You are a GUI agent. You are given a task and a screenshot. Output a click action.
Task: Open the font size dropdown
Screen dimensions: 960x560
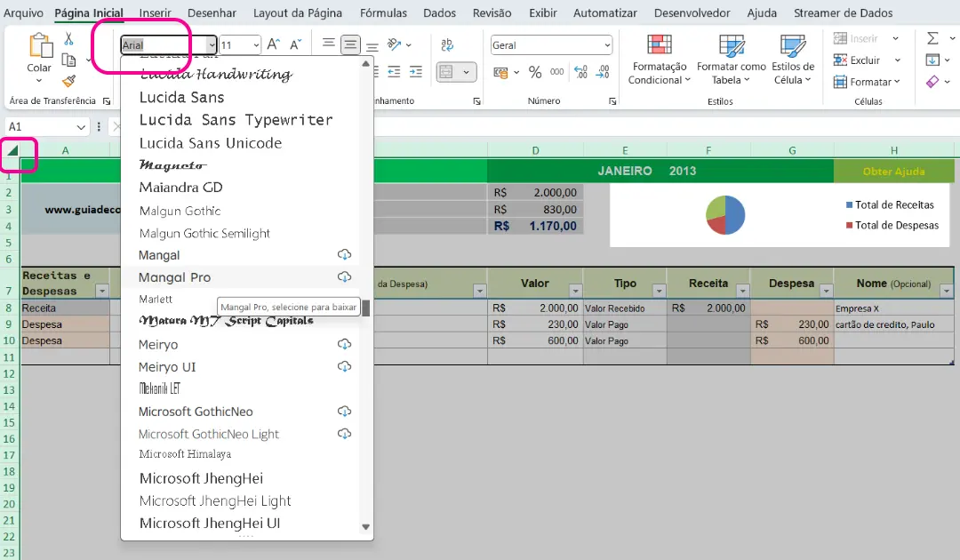click(x=256, y=45)
